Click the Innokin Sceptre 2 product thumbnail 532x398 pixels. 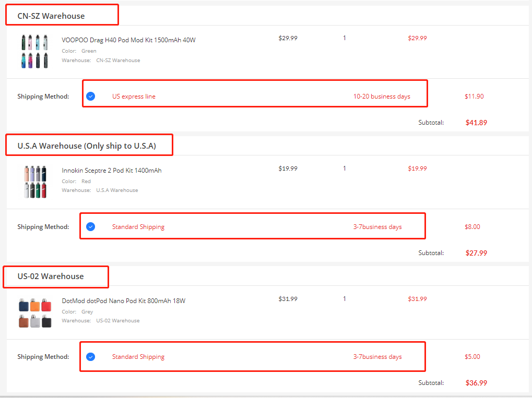(x=36, y=182)
